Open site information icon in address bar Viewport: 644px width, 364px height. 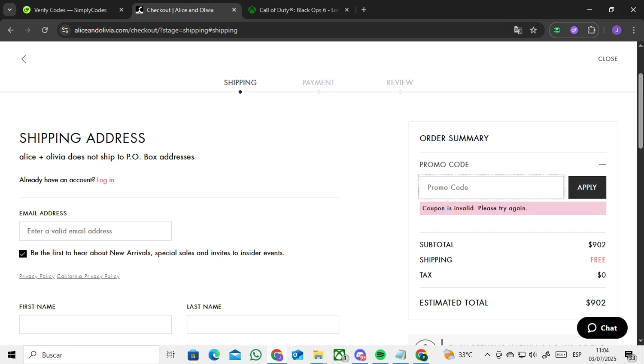click(x=65, y=30)
